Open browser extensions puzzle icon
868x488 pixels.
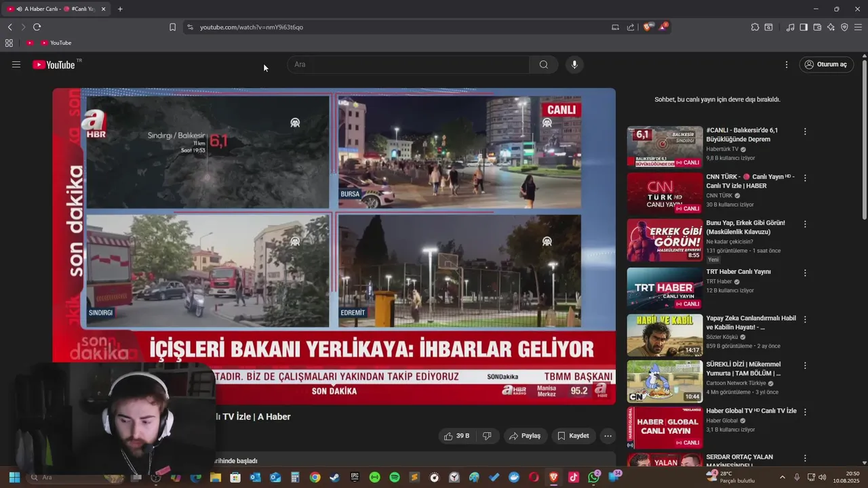(x=755, y=27)
